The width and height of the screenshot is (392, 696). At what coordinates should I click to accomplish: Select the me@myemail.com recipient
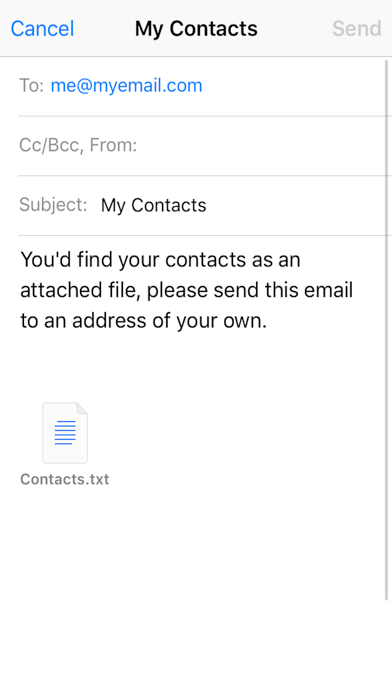pos(127,85)
